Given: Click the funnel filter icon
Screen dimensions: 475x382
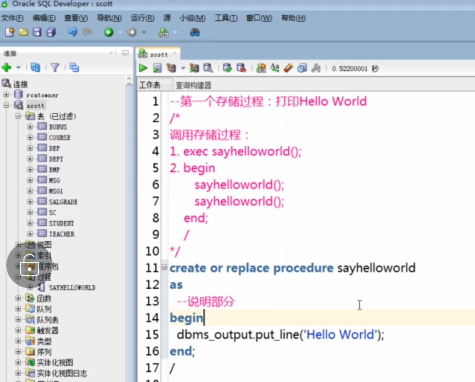Looking at the screenshot, I should point(55,68).
